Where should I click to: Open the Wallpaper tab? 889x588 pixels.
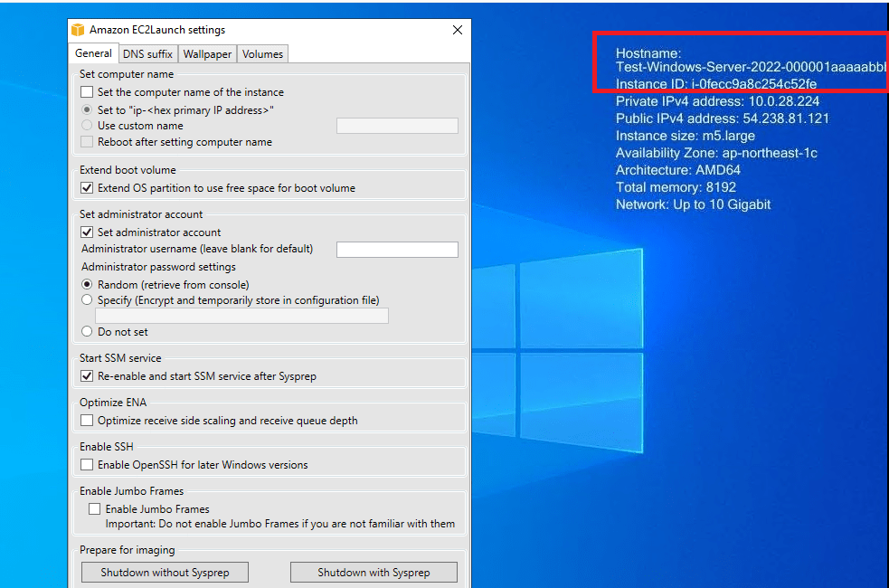pyautogui.click(x=207, y=54)
